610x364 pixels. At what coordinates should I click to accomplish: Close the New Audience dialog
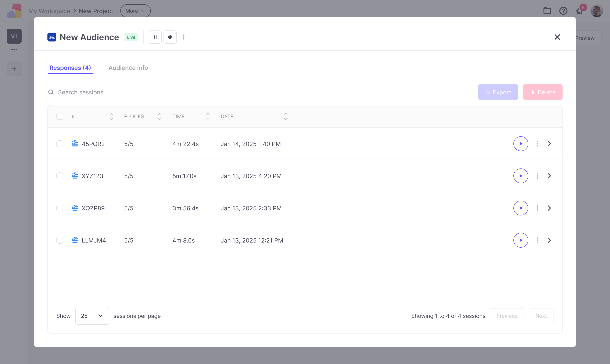[557, 37]
